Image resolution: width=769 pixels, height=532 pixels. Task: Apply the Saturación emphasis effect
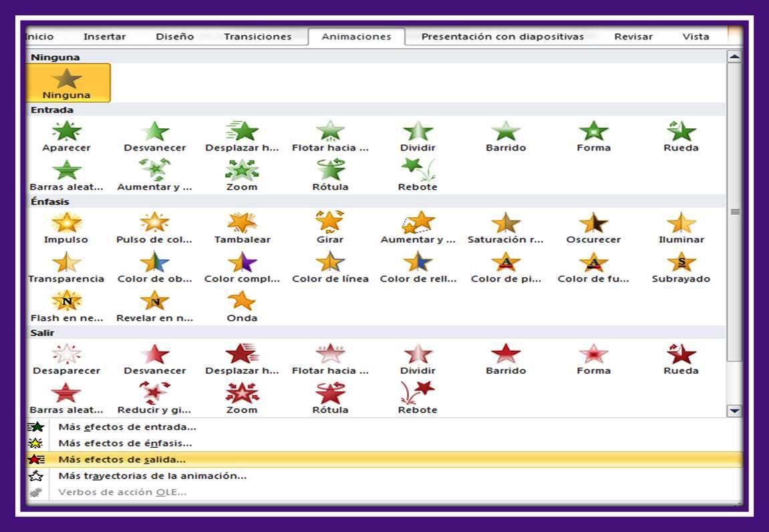(506, 228)
